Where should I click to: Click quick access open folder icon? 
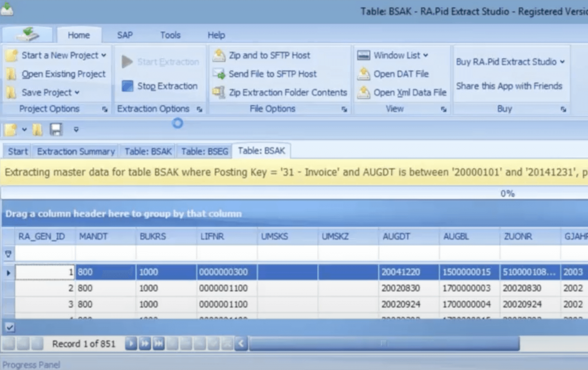[x=37, y=129]
